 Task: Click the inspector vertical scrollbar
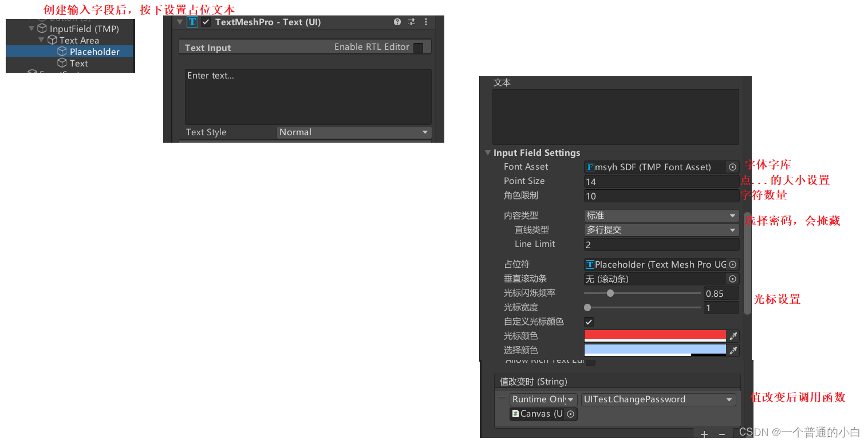747,263
